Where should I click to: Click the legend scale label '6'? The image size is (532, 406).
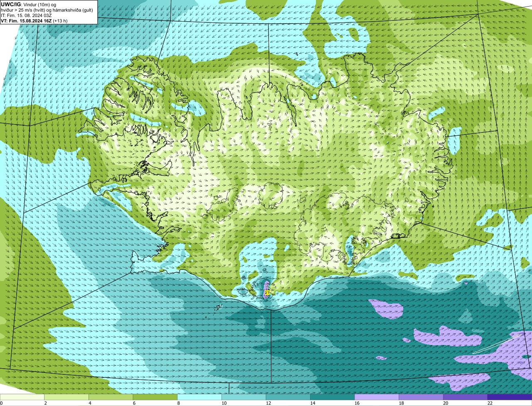click(x=134, y=403)
